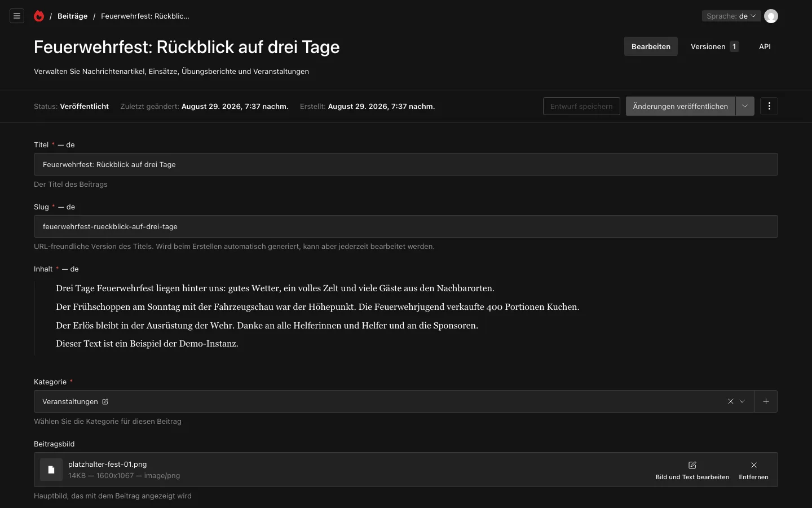Click the file icon of platzhalter-fest-01.png
812x508 pixels.
pyautogui.click(x=51, y=470)
